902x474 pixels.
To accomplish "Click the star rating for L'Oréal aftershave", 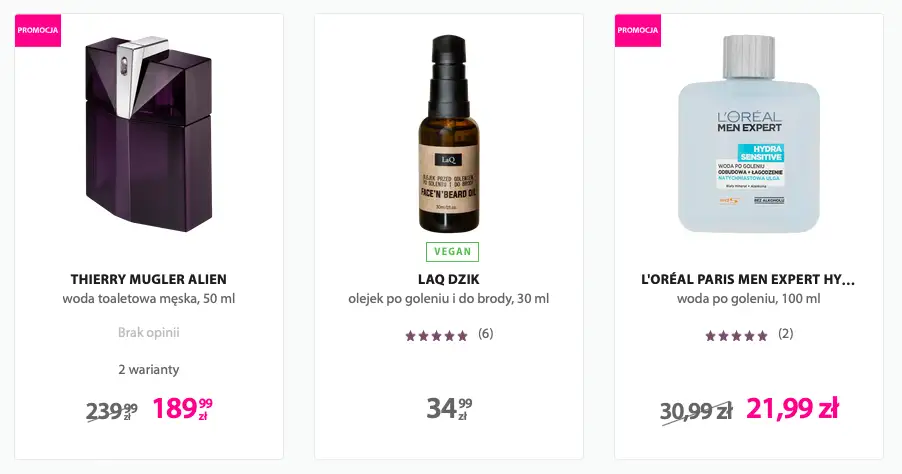I will click(x=736, y=335).
